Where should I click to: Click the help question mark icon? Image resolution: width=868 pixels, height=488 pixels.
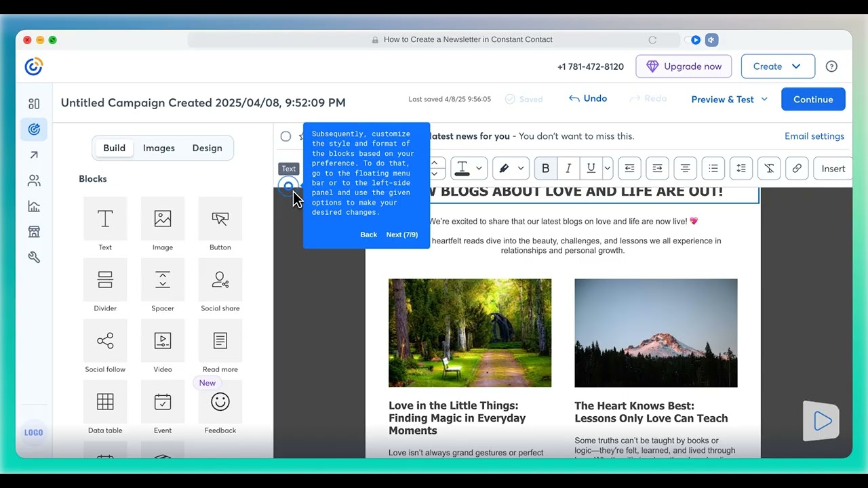pyautogui.click(x=831, y=66)
